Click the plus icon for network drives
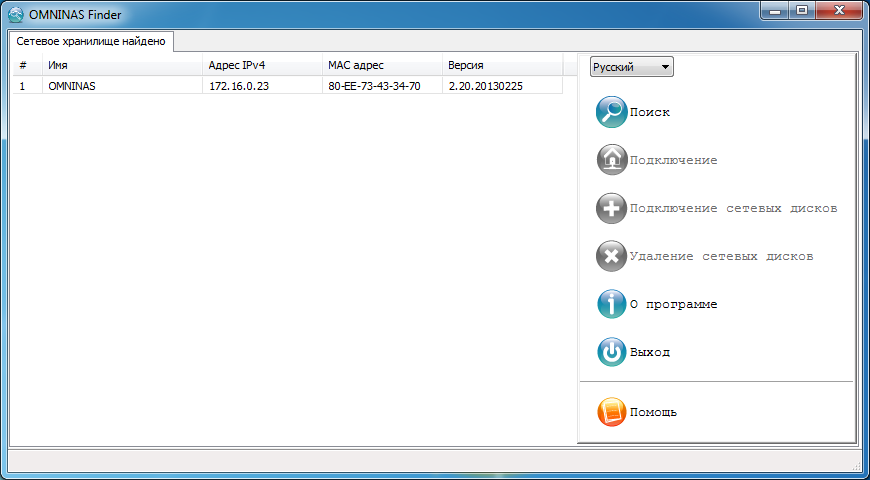The height and width of the screenshot is (480, 870). (611, 208)
